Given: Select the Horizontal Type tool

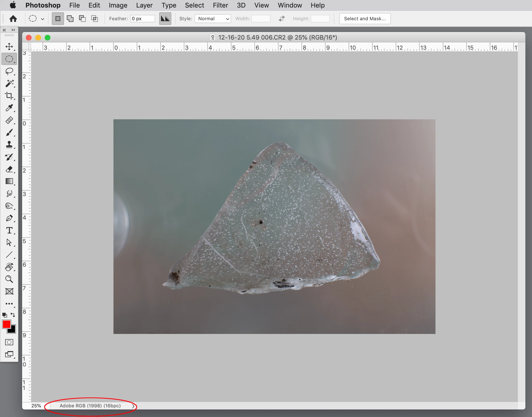Looking at the screenshot, I should pos(9,230).
